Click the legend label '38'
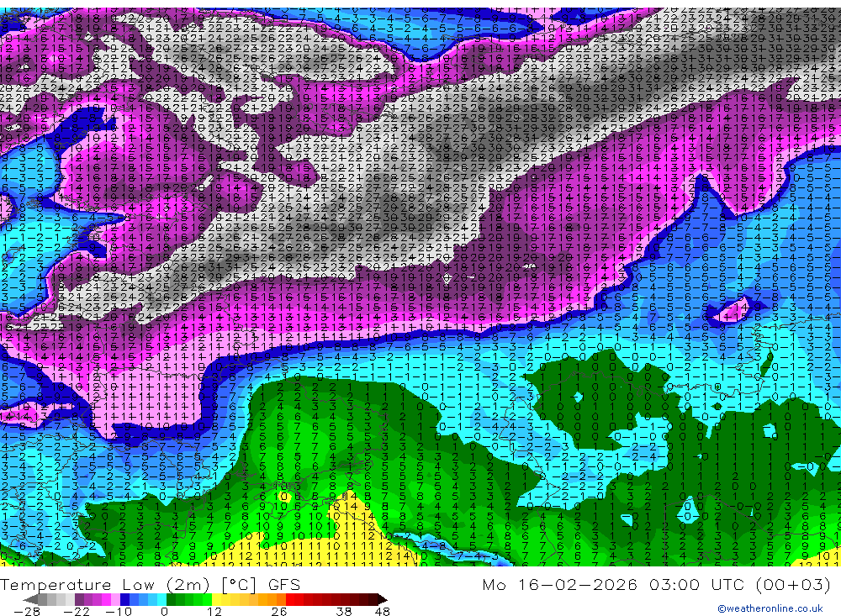Viewport: 841px width, 616px height. pos(344,612)
